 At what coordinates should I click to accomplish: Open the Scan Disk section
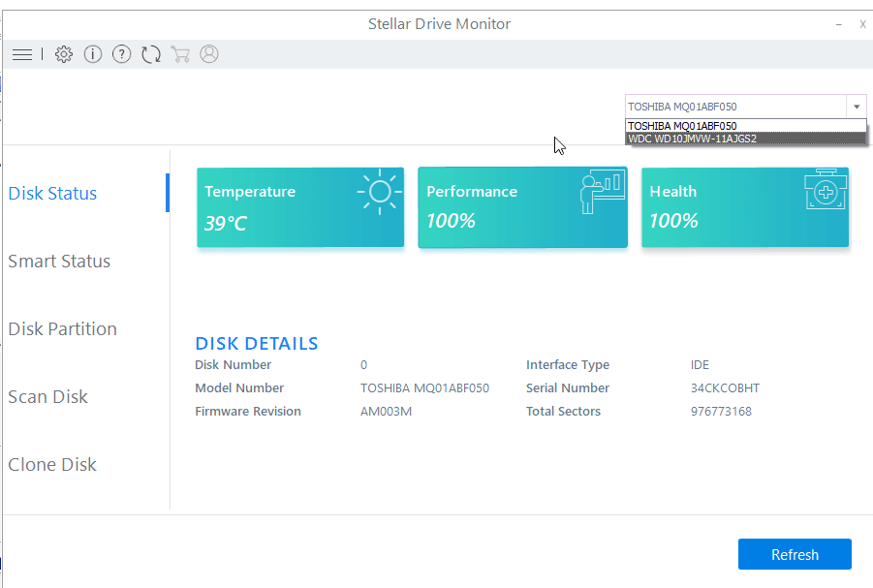[x=47, y=396]
